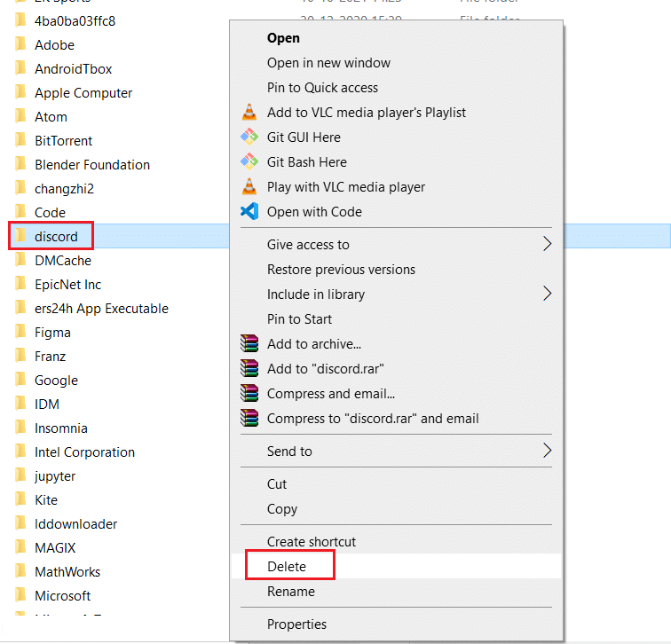
Task: Expand the Include in library submenu arrow
Action: pos(547,295)
